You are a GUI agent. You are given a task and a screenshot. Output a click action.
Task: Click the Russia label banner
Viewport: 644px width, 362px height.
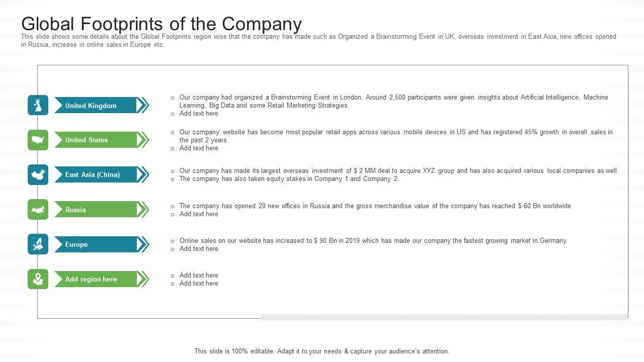(96, 210)
